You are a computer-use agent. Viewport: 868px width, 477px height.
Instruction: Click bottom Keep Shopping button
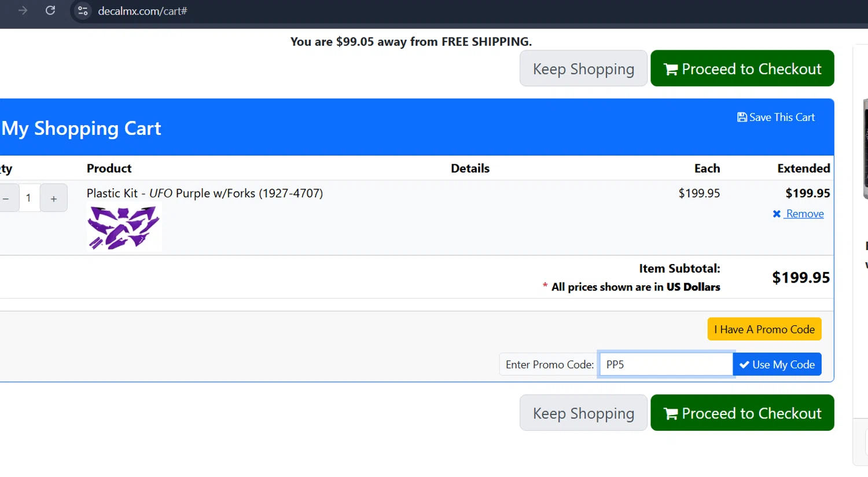583,413
